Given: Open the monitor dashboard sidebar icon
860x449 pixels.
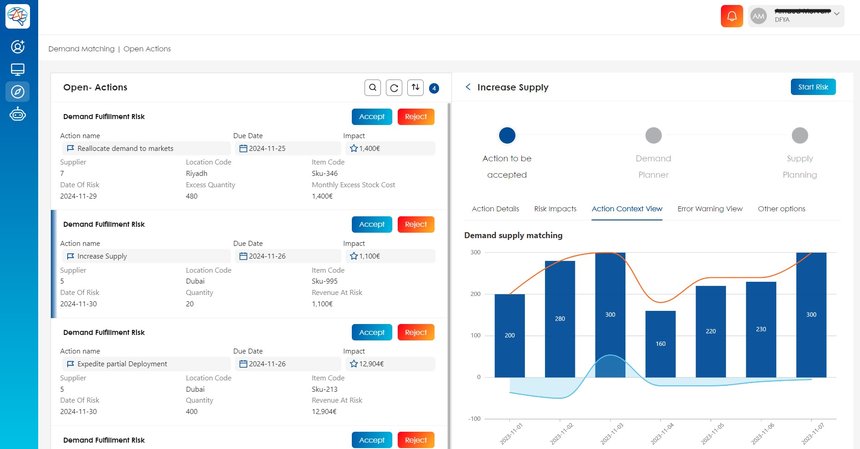Looking at the screenshot, I should 18,70.
